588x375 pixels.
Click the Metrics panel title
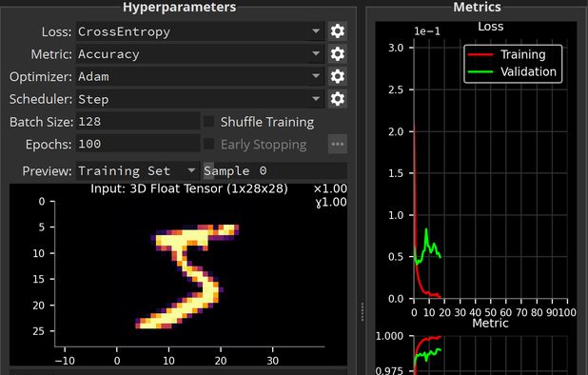pyautogui.click(x=477, y=7)
